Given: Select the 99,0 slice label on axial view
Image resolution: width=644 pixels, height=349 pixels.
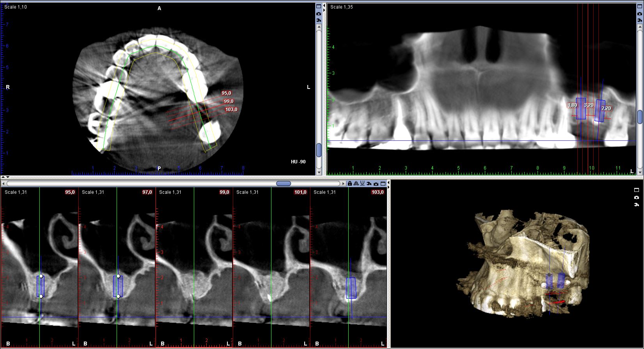Looking at the screenshot, I should pyautogui.click(x=229, y=101).
